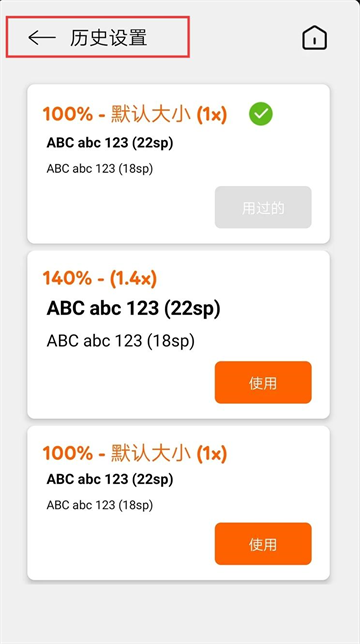Apply 140% size with 使用 button
360x644 pixels.
[263, 382]
